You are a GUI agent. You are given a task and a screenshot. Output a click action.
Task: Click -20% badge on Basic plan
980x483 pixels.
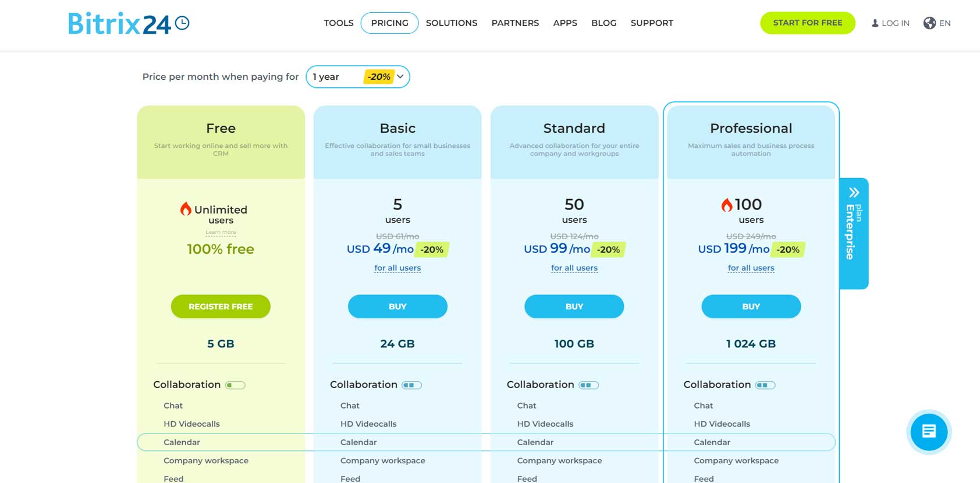pyautogui.click(x=432, y=250)
